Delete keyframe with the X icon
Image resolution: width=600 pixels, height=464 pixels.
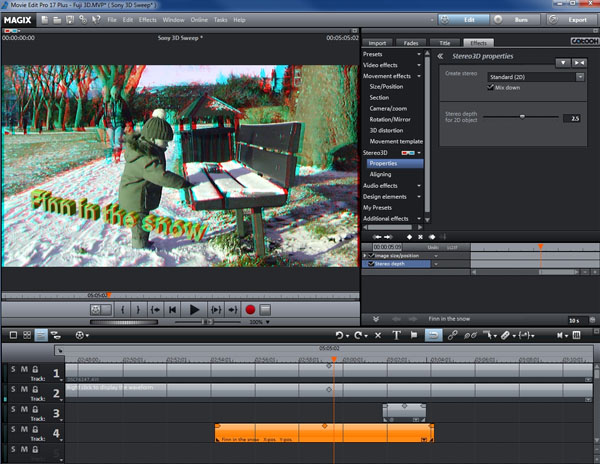point(420,237)
